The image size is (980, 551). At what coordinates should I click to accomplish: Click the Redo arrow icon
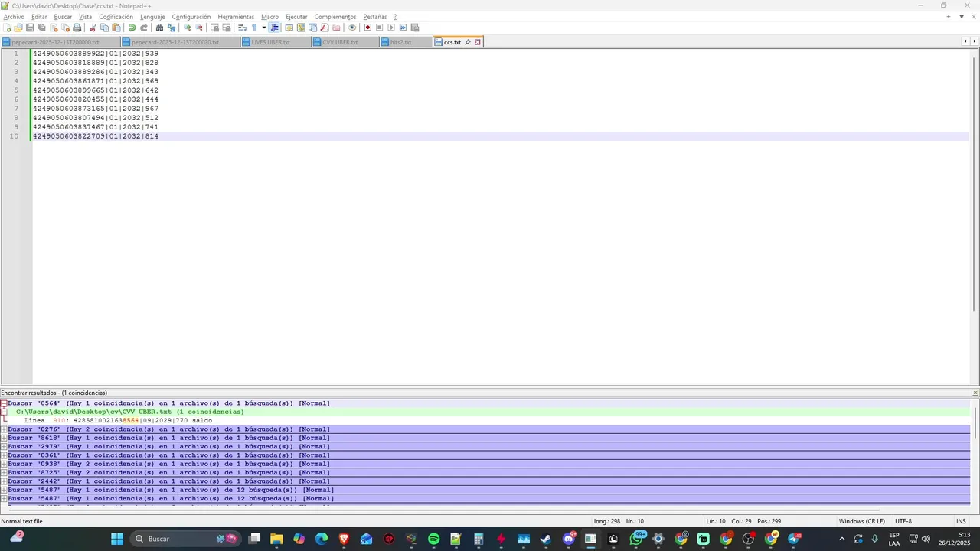(144, 28)
